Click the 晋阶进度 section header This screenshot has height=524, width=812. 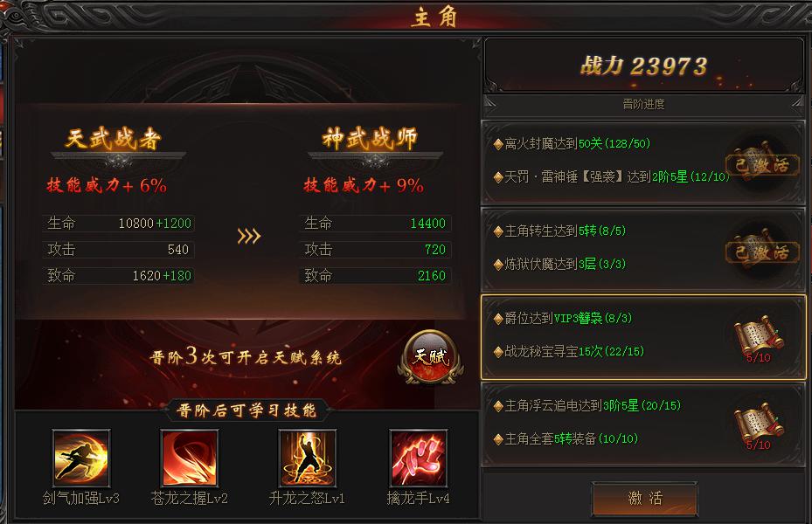pyautogui.click(x=643, y=104)
